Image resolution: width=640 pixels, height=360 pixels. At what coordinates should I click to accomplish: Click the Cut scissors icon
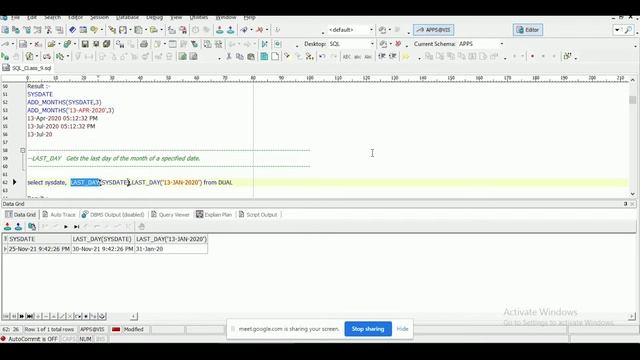pyautogui.click(x=229, y=56)
